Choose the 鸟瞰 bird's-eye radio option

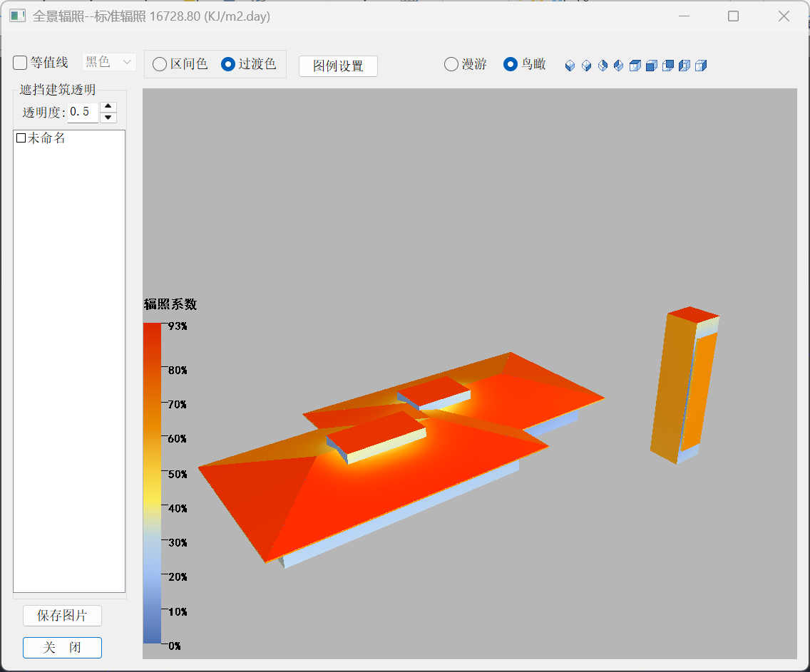[x=511, y=64]
